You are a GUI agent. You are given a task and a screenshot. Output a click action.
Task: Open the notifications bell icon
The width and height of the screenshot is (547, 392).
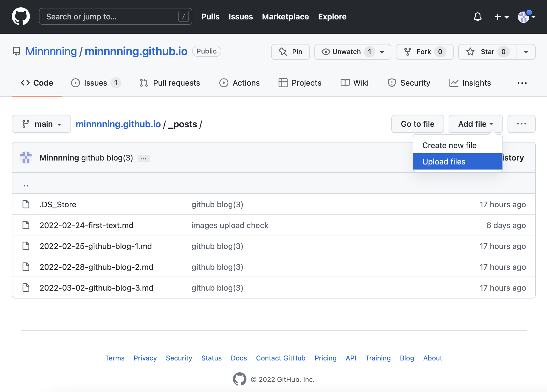[477, 17]
